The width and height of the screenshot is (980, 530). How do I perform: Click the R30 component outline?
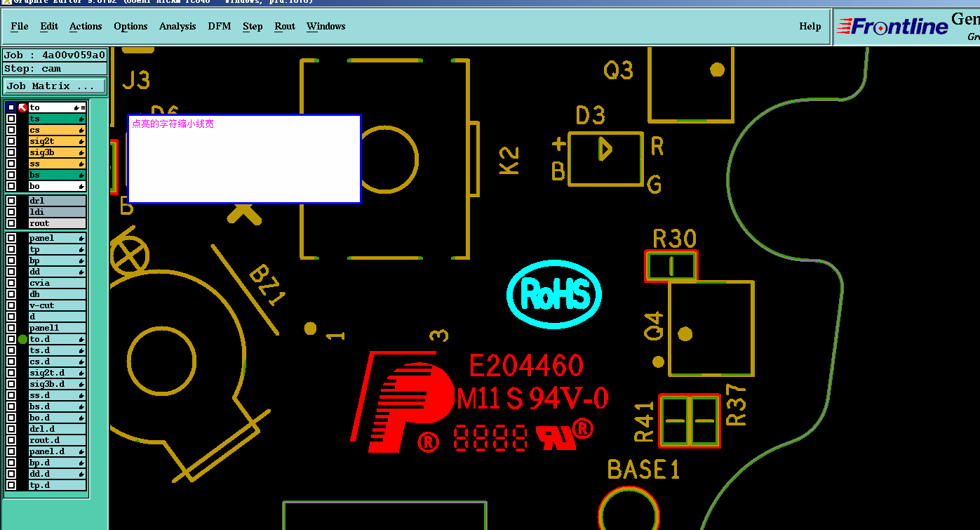[671, 267]
